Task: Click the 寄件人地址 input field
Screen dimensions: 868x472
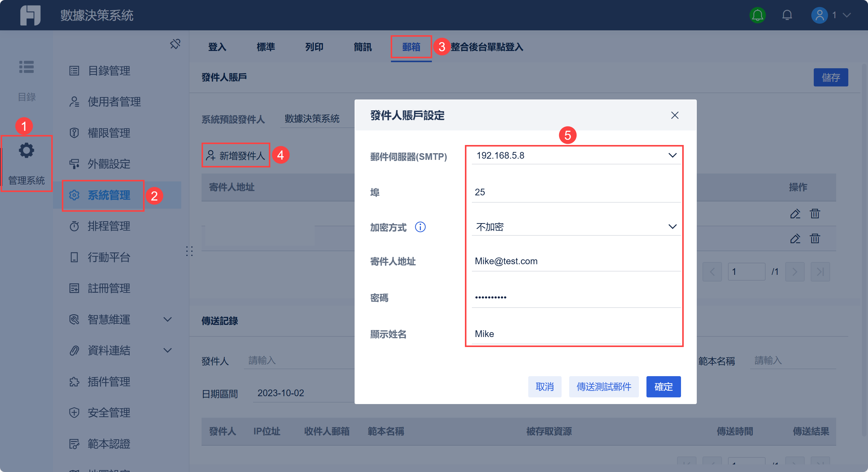Action: tap(576, 261)
